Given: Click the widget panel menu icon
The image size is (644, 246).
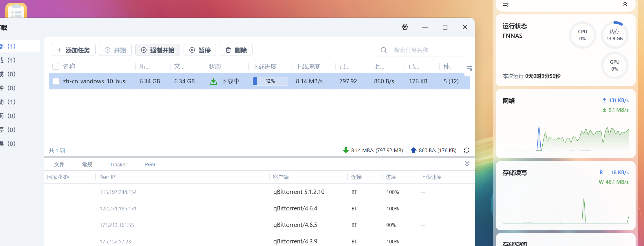Looking at the screenshot, I should point(506,4).
